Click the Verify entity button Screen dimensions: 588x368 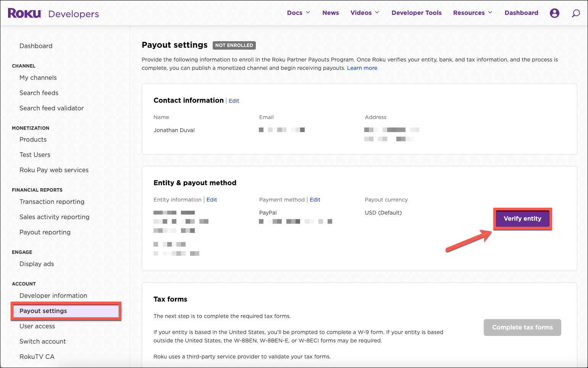click(x=523, y=218)
